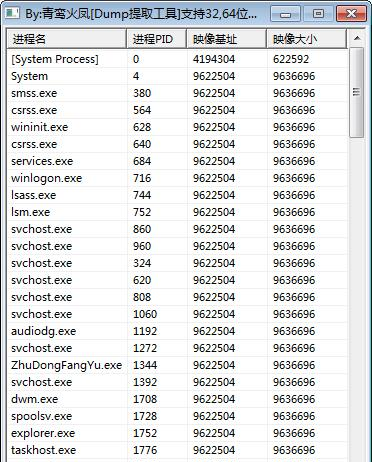Select csrss.exe with PID 640
Screen dimensions: 372x462
pos(177,144)
